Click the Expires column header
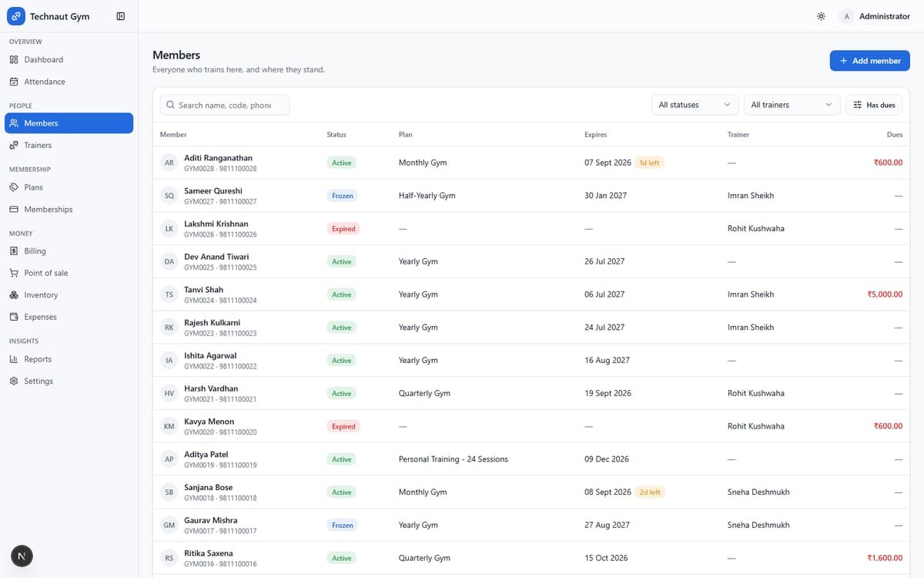 [595, 135]
